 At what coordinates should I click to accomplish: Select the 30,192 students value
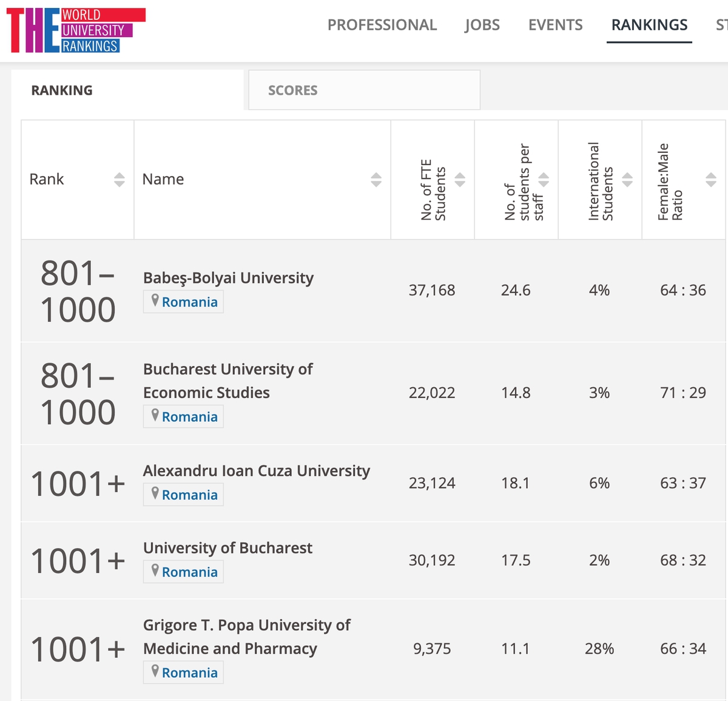pos(432,560)
